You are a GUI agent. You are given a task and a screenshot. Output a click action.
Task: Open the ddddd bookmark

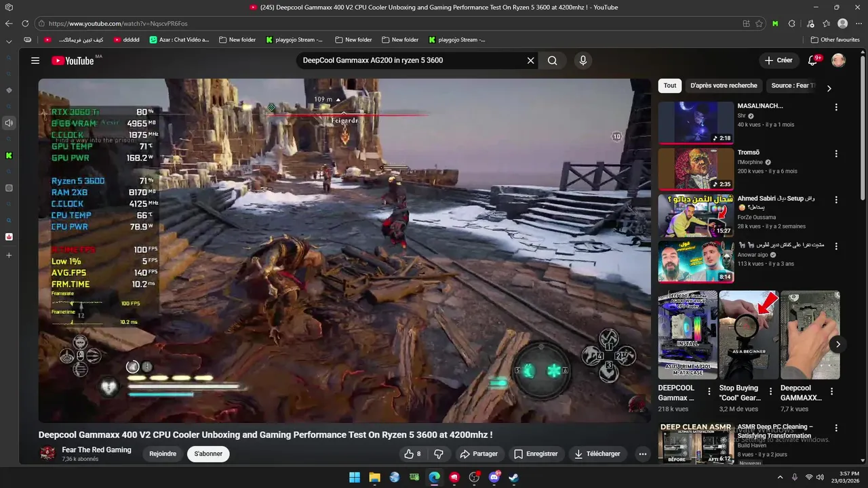point(127,40)
